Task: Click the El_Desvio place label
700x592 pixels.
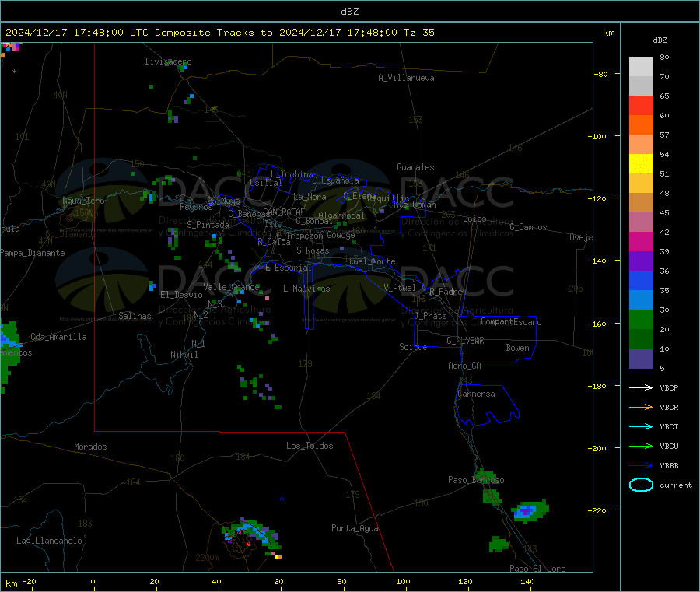Action: [x=181, y=295]
